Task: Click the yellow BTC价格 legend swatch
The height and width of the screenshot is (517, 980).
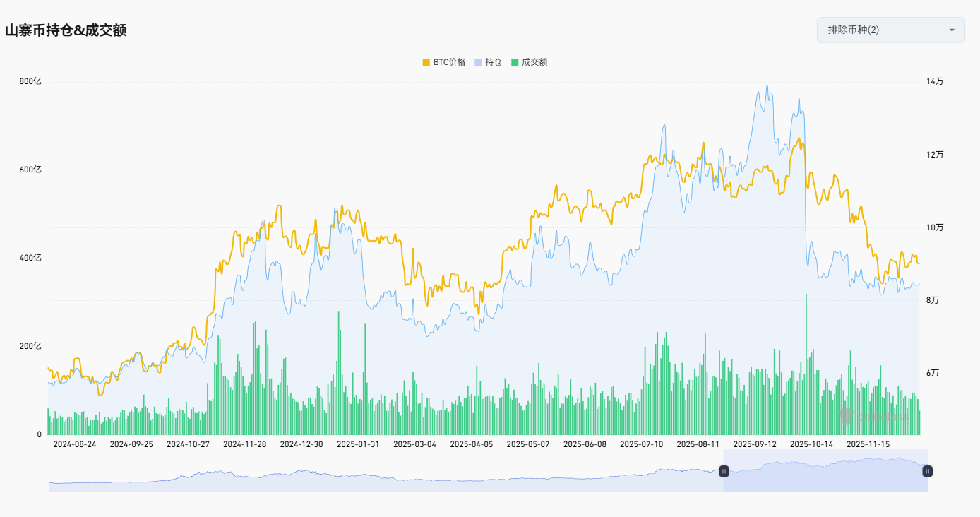Action: [x=426, y=62]
